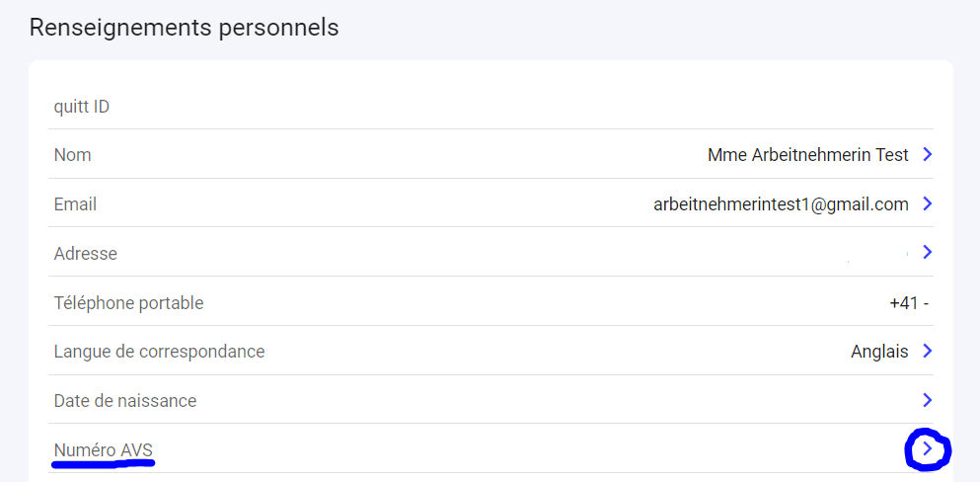Select the Adresse label
This screenshot has width=980, height=482.
tap(85, 254)
